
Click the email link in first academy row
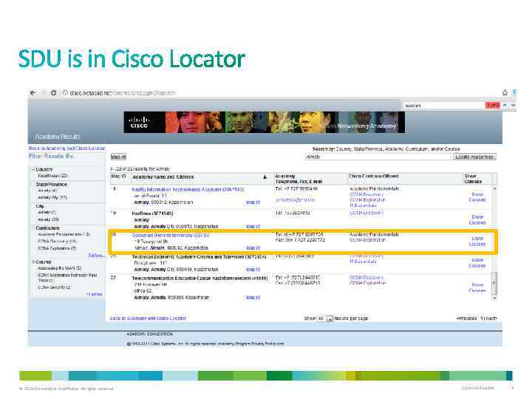coord(295,199)
